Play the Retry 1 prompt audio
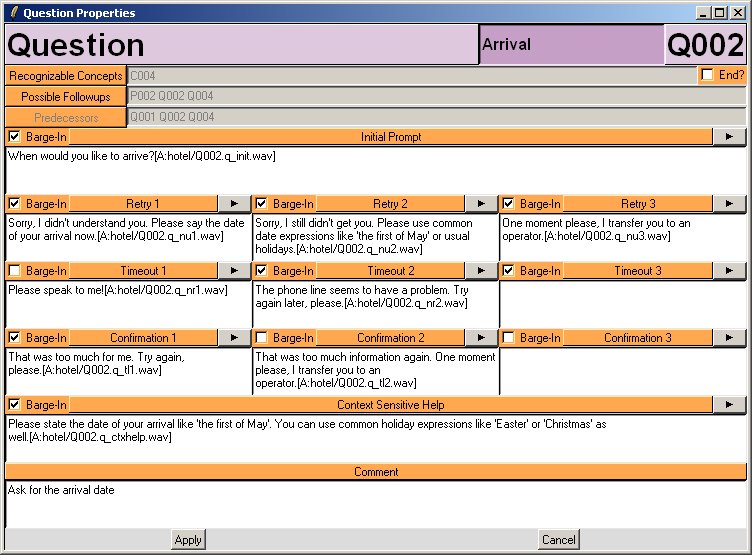The height and width of the screenshot is (555, 752). pos(234,204)
